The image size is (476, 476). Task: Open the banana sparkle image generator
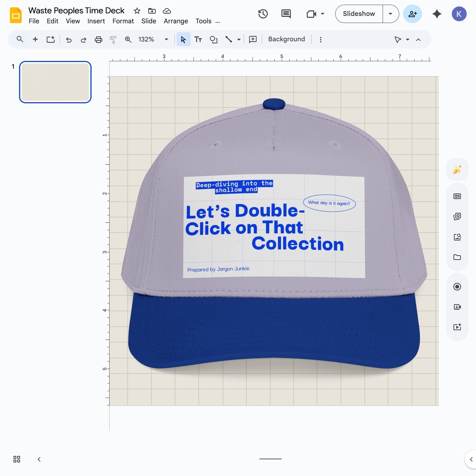pyautogui.click(x=457, y=169)
